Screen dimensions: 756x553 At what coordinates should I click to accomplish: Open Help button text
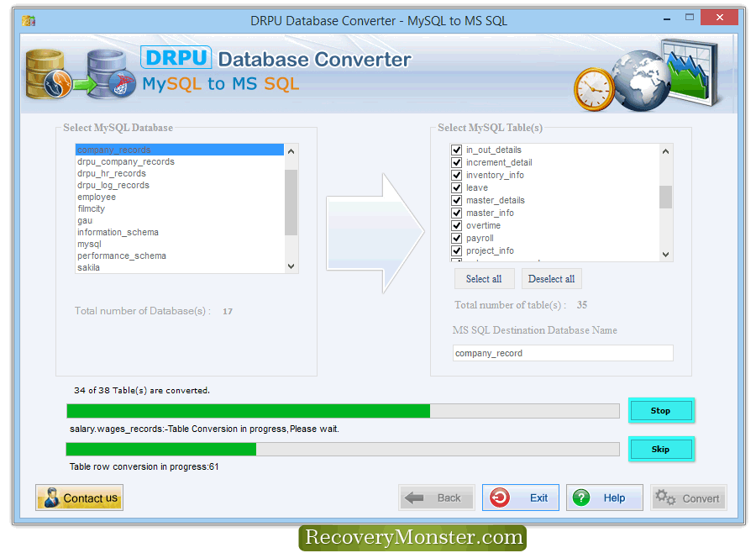(614, 498)
